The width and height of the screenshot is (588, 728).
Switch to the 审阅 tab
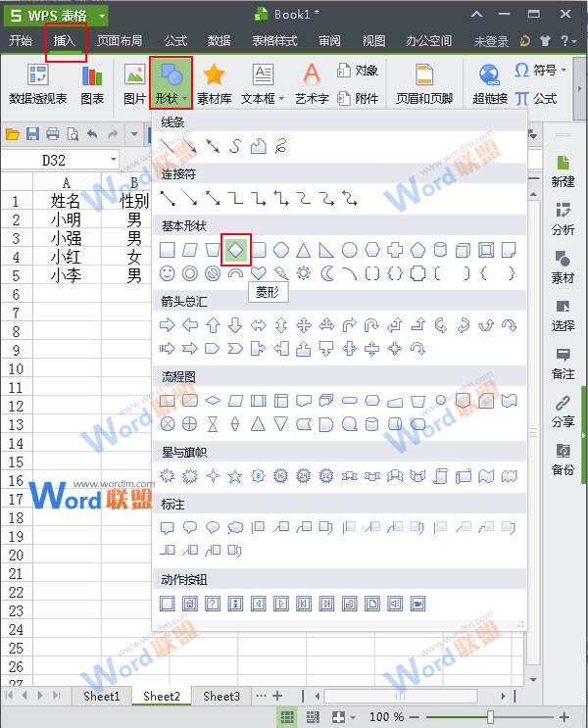[329, 41]
